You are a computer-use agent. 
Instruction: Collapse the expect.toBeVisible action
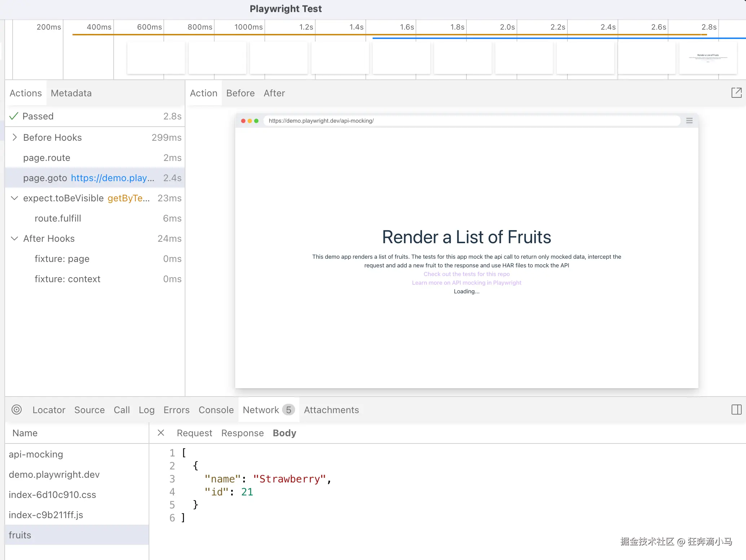coord(14,198)
